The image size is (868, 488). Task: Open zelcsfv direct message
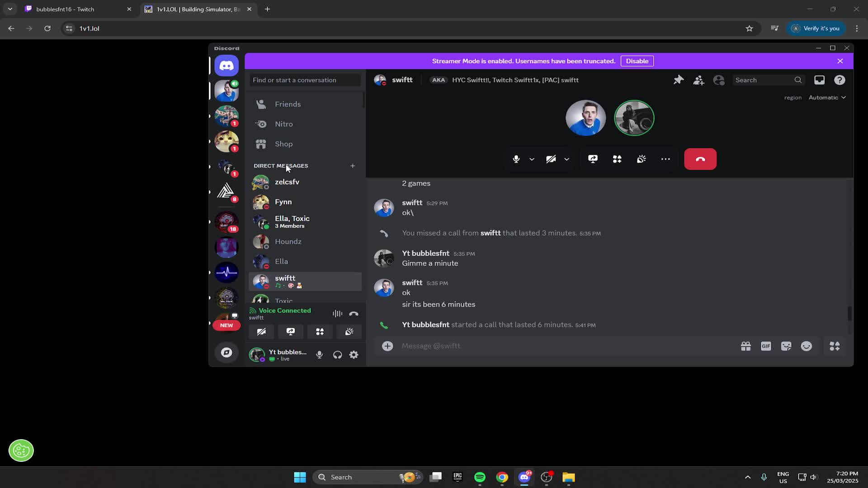pyautogui.click(x=305, y=182)
